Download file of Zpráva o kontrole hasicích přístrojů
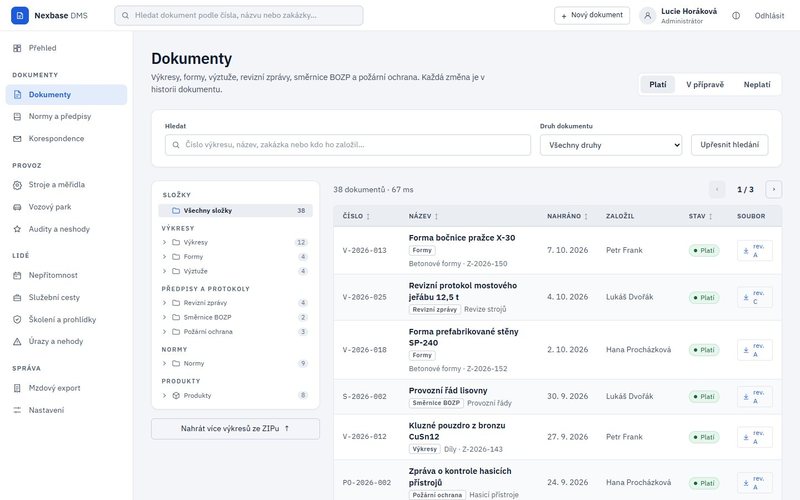This screenshot has height=500, width=800. (x=755, y=483)
